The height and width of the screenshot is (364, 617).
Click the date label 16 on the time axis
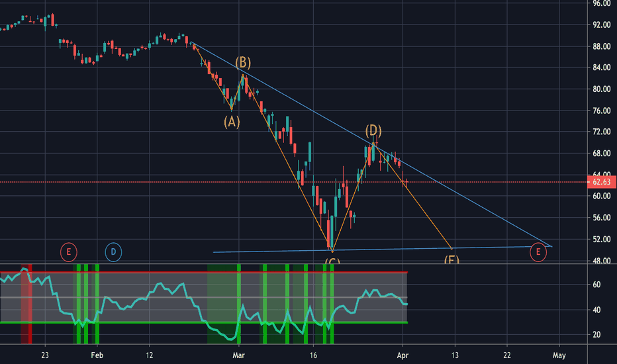click(313, 355)
